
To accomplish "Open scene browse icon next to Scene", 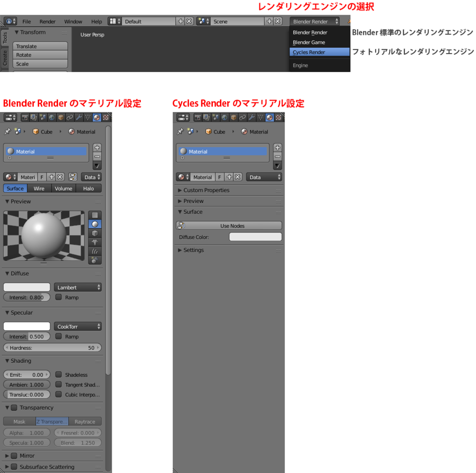I will pyautogui.click(x=203, y=21).
